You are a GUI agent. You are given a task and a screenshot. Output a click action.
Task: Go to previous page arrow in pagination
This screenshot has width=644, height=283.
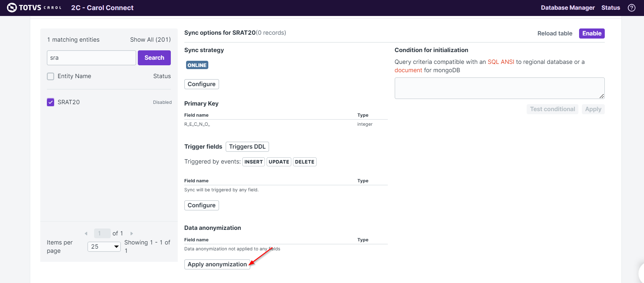86,233
